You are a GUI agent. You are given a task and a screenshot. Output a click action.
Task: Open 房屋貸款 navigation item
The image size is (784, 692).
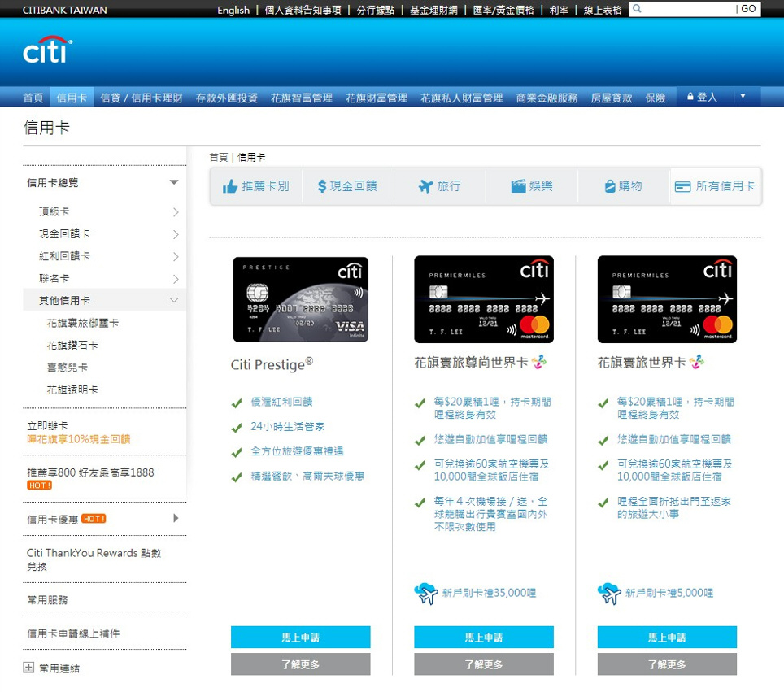point(612,98)
